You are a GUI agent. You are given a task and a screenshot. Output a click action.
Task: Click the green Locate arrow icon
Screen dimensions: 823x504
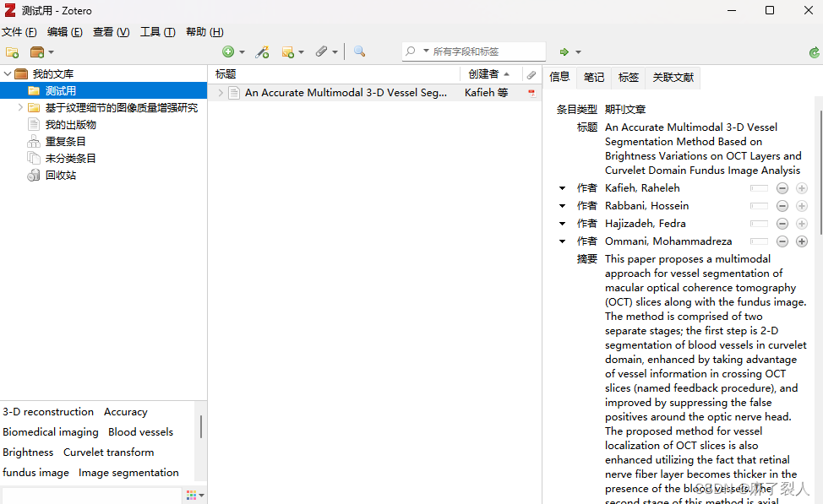point(564,52)
